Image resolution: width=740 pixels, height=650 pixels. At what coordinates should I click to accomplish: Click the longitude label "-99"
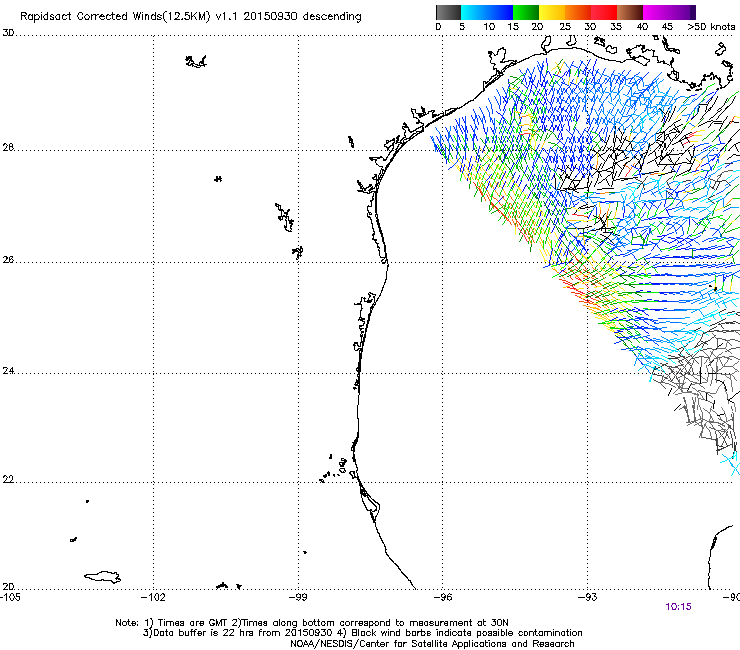(x=297, y=597)
